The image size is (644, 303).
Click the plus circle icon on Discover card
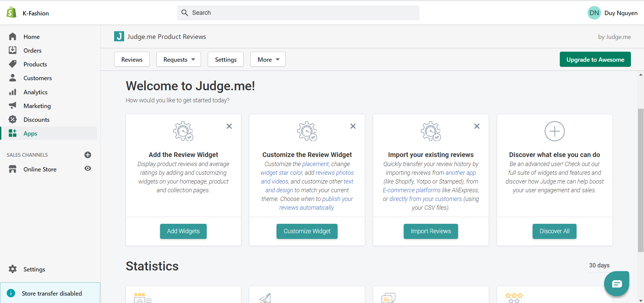point(554,131)
